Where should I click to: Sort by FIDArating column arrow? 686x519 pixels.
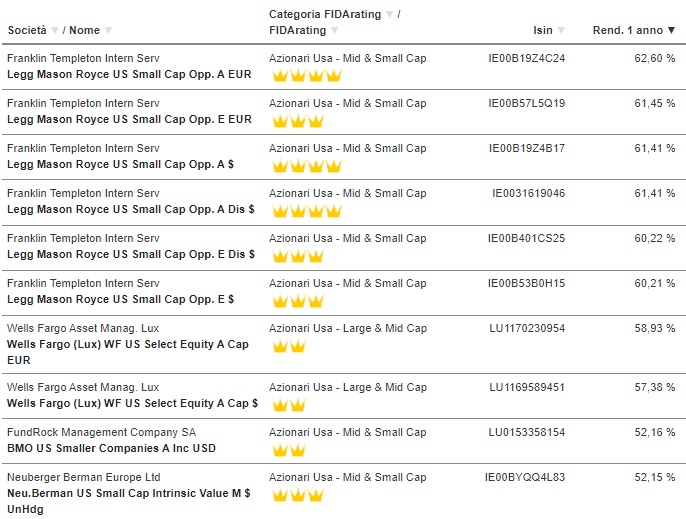[335, 30]
